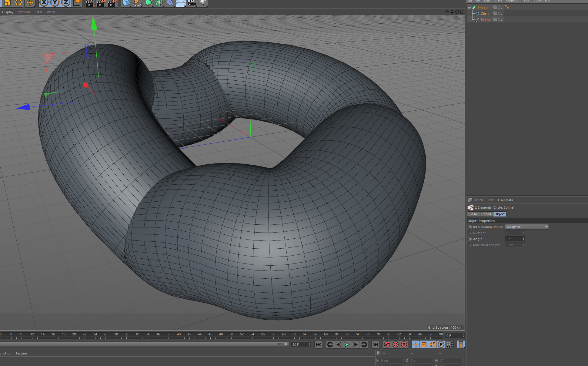The image size is (588, 366).
Task: Click Render View clapperboard icon
Action: 90,3
